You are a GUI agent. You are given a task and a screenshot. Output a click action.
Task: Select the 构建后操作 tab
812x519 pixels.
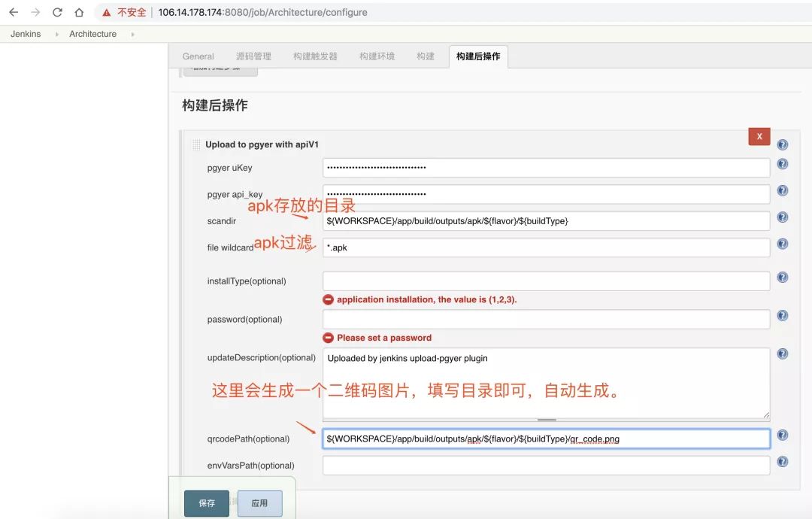click(x=478, y=56)
